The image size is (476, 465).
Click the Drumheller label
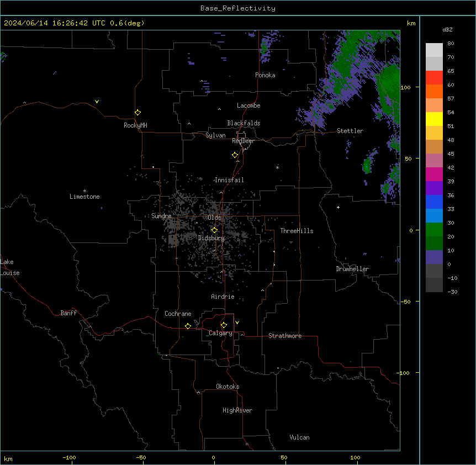(x=352, y=269)
